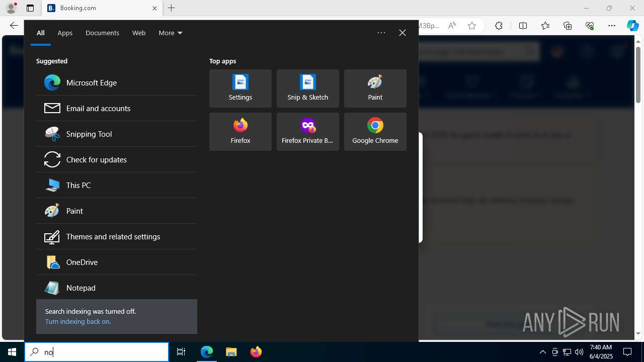The height and width of the screenshot is (362, 644).
Task: Open OneDrive from suggested list
Action: tap(117, 262)
